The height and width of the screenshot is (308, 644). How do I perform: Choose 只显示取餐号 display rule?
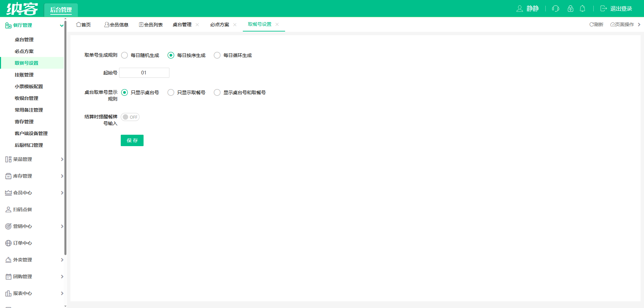171,93
